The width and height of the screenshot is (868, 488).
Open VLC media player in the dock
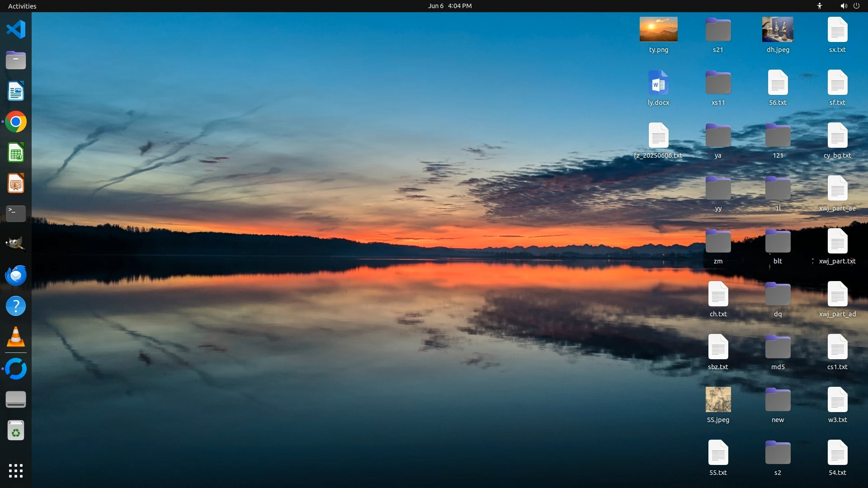tap(16, 337)
